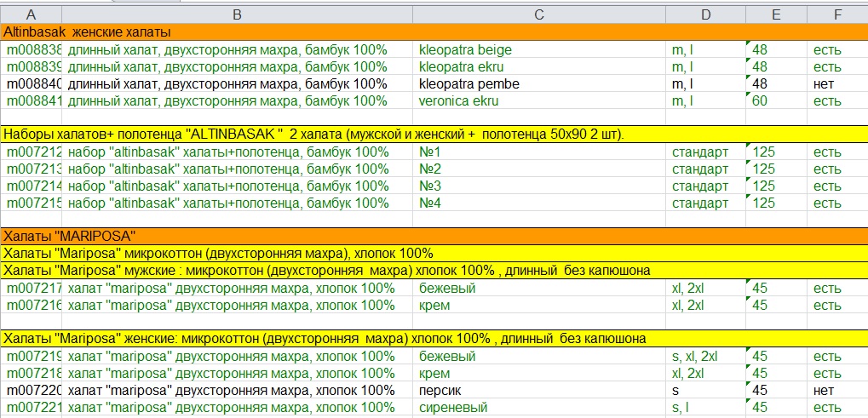Click "стандарт" in the №3 row
868x418 pixels.
point(699,187)
